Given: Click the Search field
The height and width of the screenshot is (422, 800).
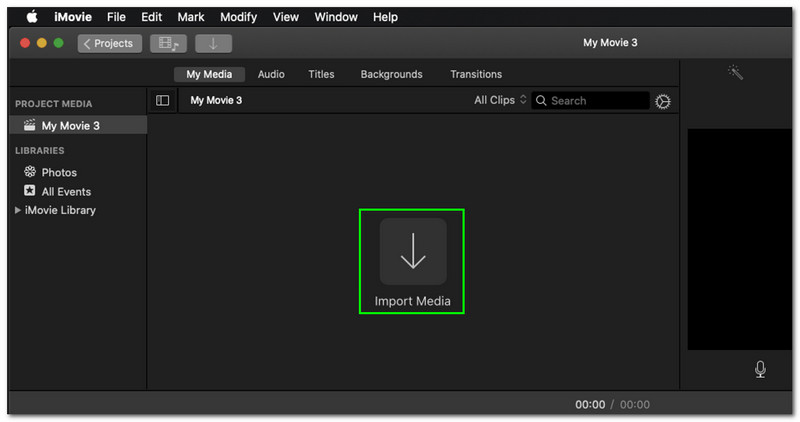Looking at the screenshot, I should click(x=590, y=101).
